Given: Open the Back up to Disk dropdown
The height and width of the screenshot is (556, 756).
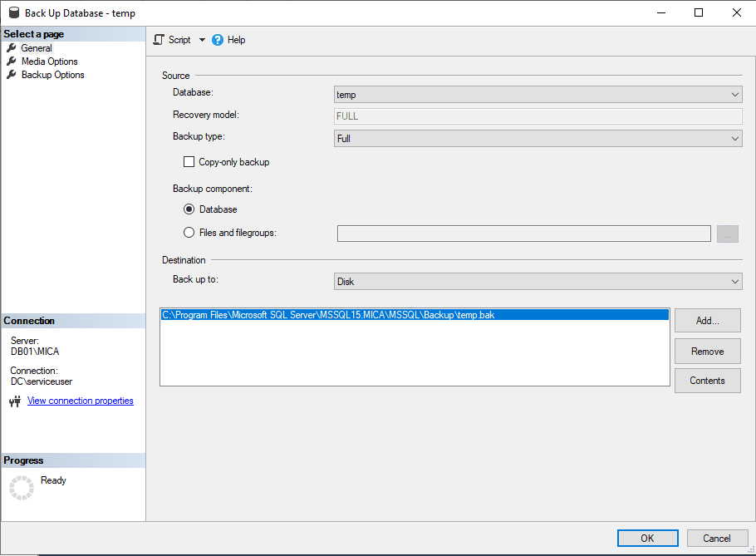Looking at the screenshot, I should coord(538,282).
